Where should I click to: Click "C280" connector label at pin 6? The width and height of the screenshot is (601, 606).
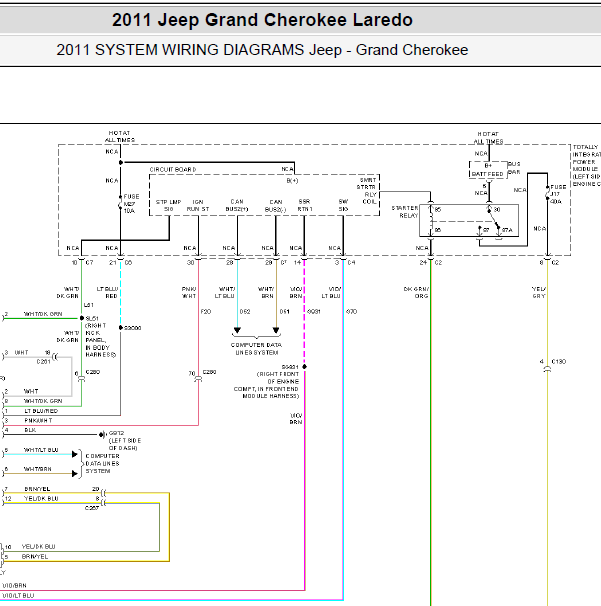pos(93,372)
